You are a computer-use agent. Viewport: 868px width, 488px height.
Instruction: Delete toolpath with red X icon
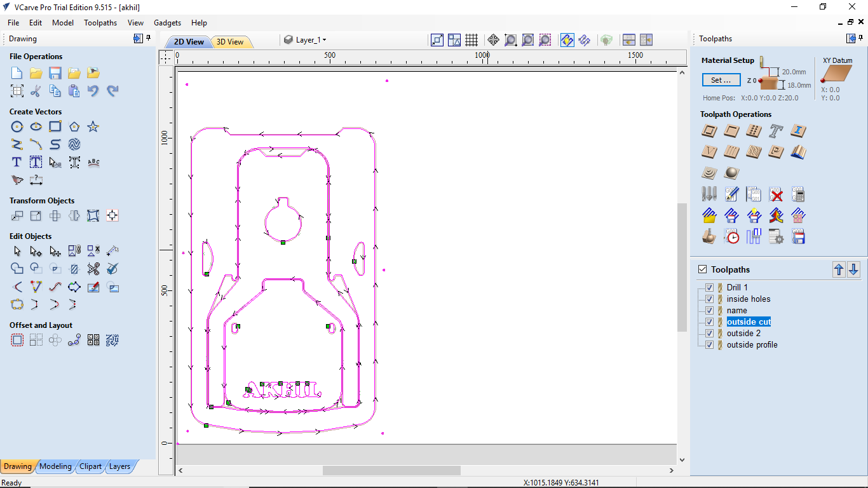click(x=776, y=194)
